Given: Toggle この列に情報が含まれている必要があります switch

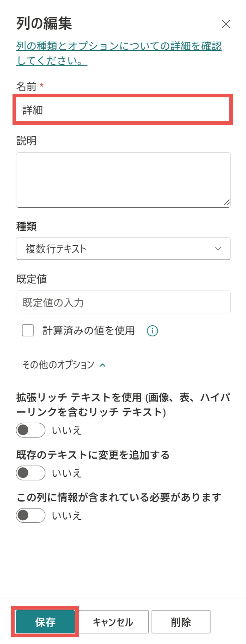Looking at the screenshot, I should [x=30, y=515].
